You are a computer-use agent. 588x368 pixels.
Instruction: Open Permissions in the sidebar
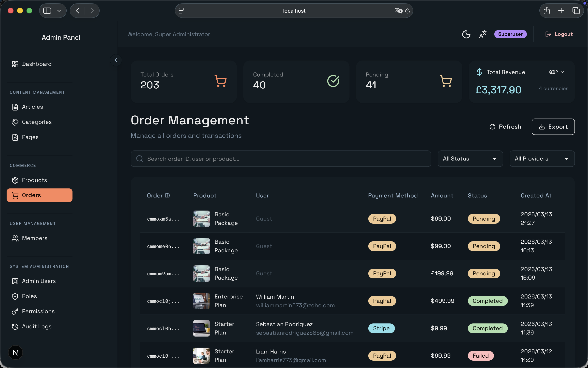(x=40, y=312)
